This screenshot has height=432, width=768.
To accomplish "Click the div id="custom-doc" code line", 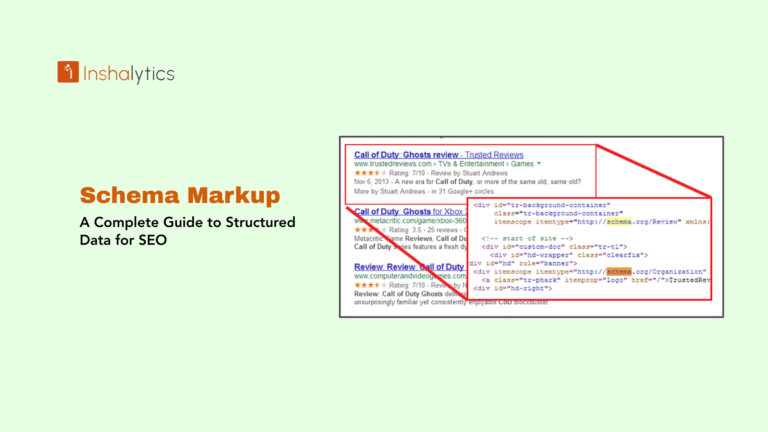I will pos(554,247).
